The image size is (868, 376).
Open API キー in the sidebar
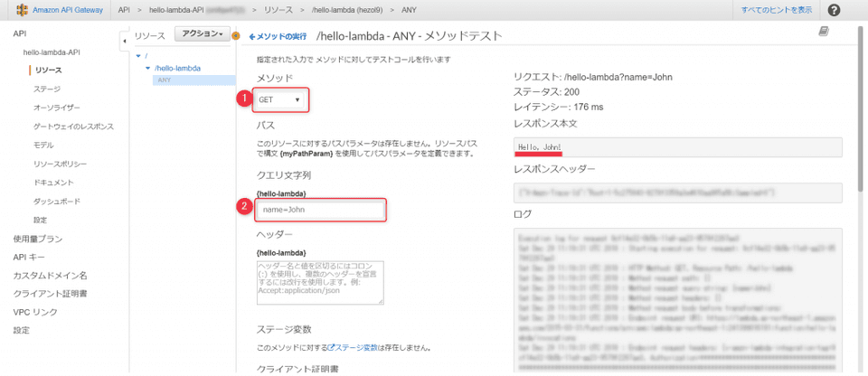pos(30,257)
